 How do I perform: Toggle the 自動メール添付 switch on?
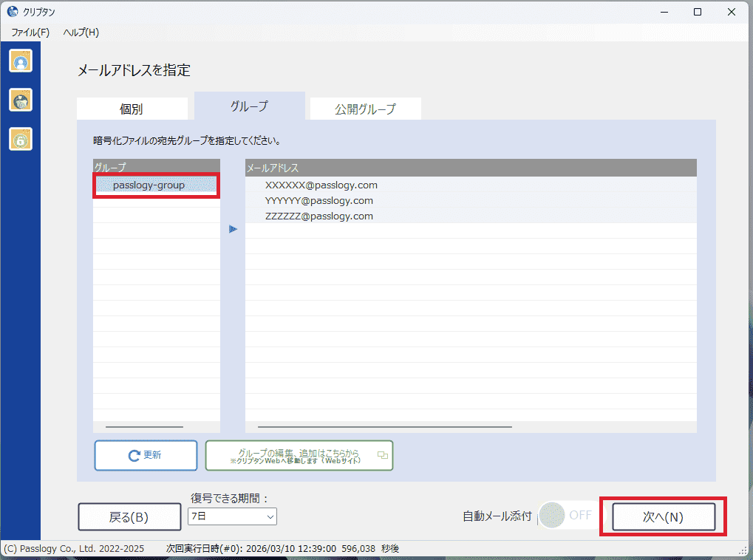pos(568,516)
